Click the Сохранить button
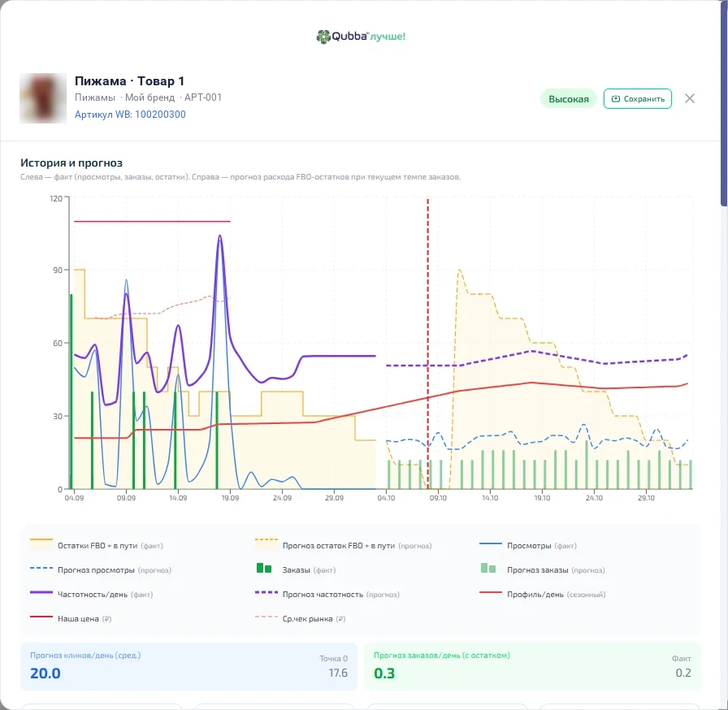 coord(638,99)
